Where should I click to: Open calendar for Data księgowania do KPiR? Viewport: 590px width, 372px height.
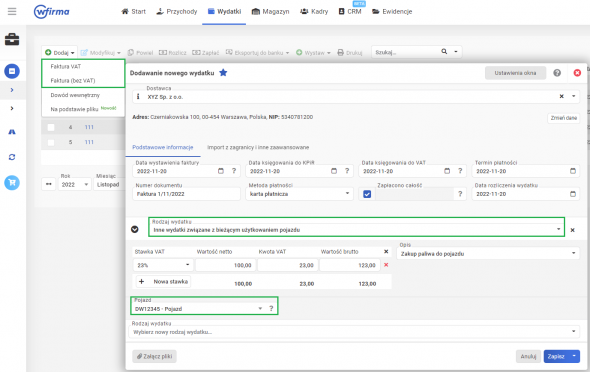click(x=334, y=171)
